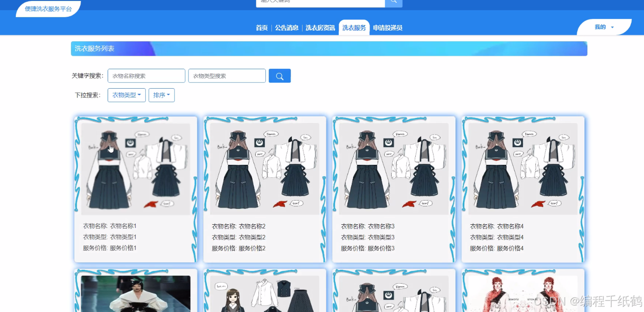Click the 下拉搜索 label

[x=88, y=95]
